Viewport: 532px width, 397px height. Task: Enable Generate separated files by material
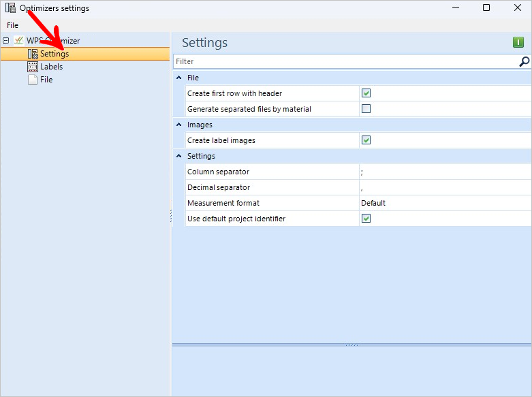click(366, 108)
